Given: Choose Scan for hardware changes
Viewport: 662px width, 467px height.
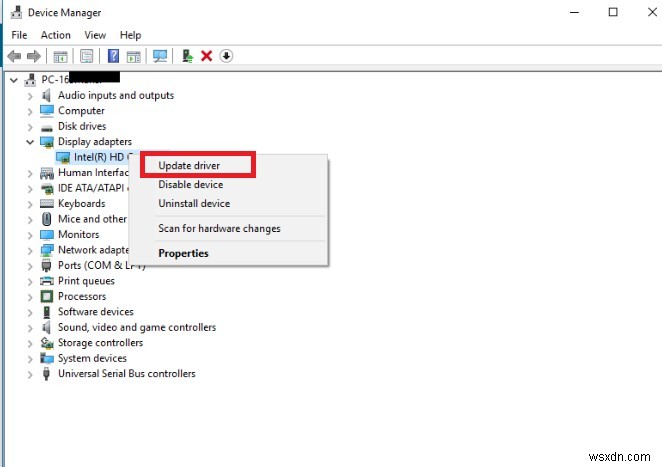Looking at the screenshot, I should point(220,228).
